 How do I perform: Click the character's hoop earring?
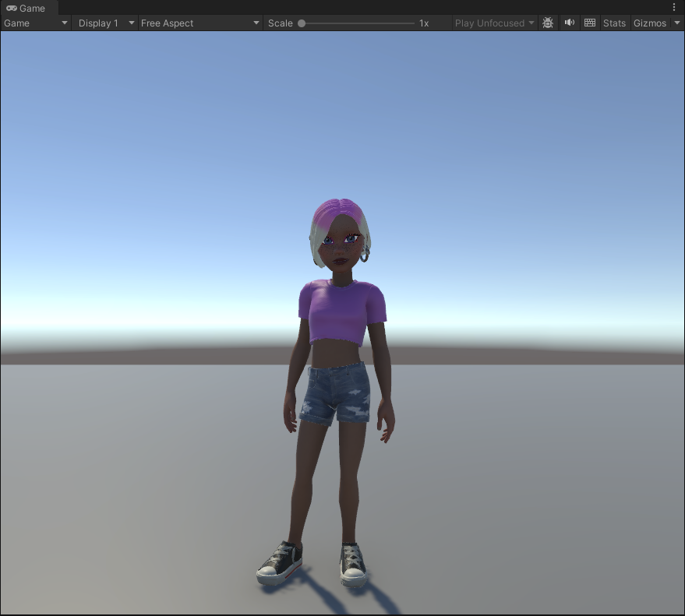364,254
